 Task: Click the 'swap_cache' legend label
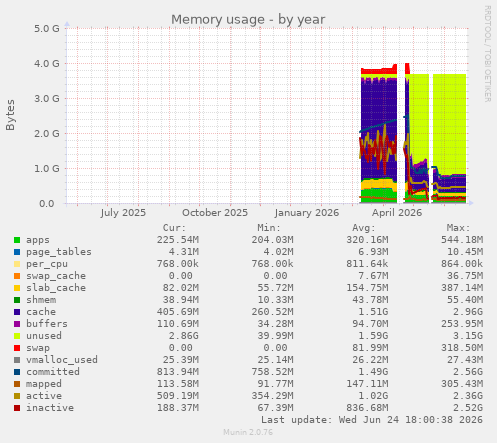coord(56,276)
